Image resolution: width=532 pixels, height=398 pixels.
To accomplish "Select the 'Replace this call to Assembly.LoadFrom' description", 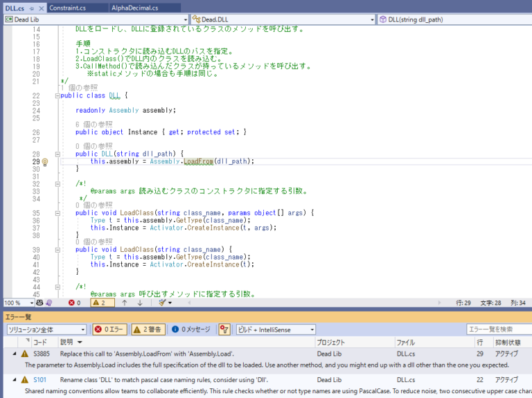I will click(x=147, y=354).
